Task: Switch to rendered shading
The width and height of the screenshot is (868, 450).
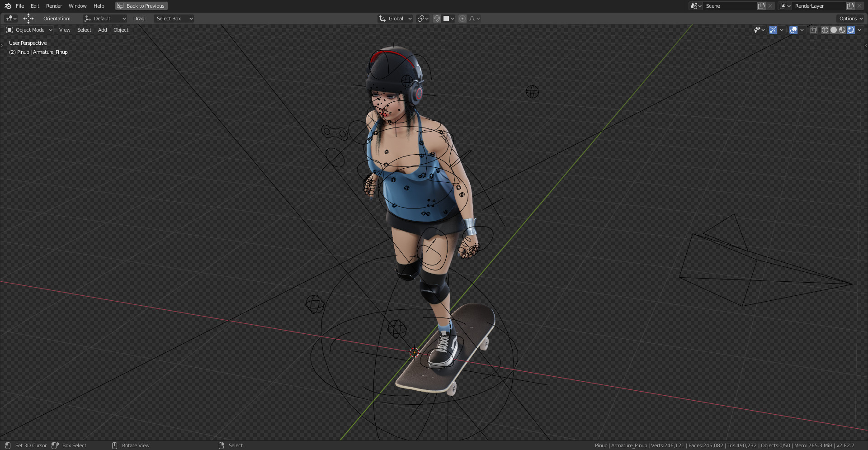Action: click(851, 30)
